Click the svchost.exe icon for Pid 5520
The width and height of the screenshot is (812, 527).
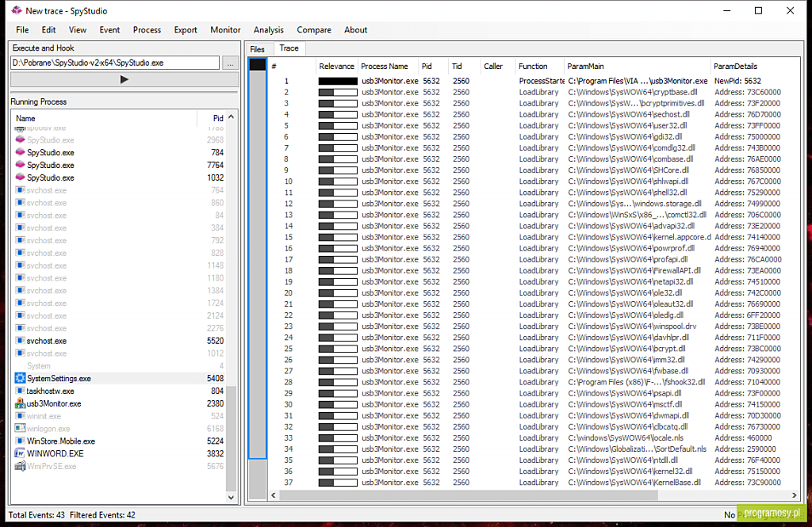[20, 341]
